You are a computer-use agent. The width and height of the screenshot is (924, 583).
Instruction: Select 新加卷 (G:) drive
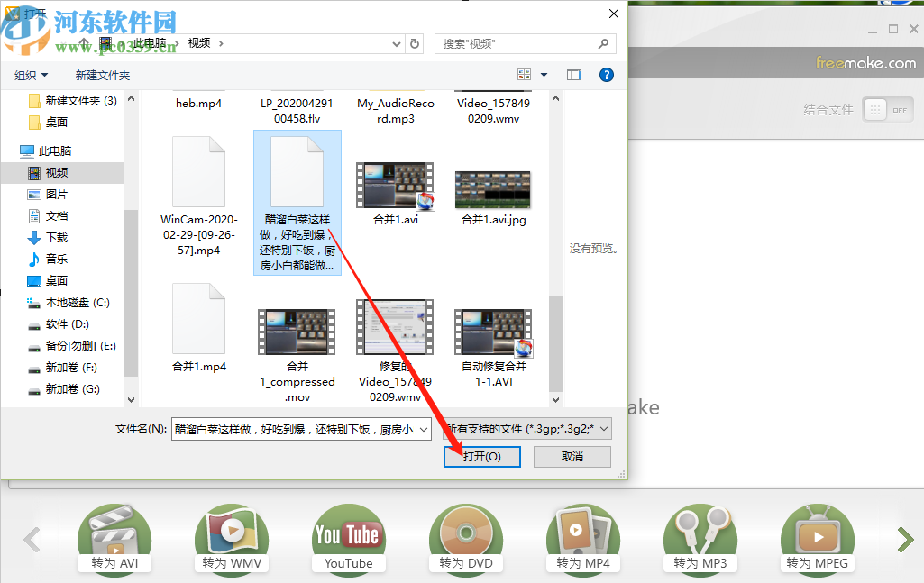(x=64, y=389)
